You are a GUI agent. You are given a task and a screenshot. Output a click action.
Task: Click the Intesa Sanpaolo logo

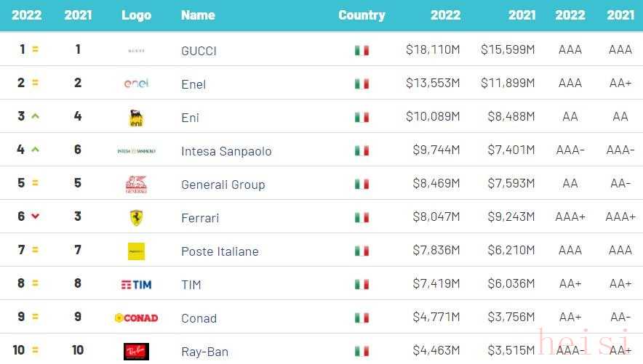tap(136, 151)
